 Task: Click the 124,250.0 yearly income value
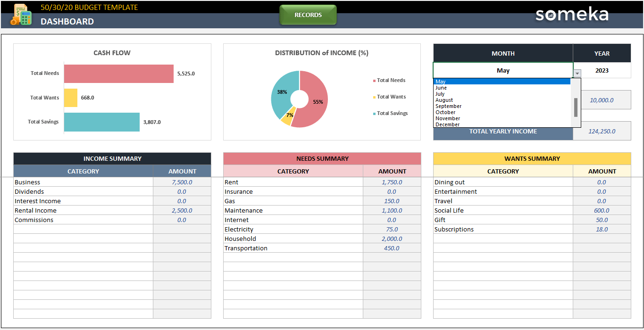pyautogui.click(x=602, y=132)
